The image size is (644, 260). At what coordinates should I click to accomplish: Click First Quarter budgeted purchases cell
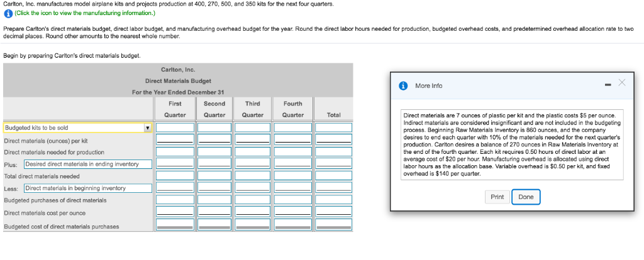click(x=175, y=200)
